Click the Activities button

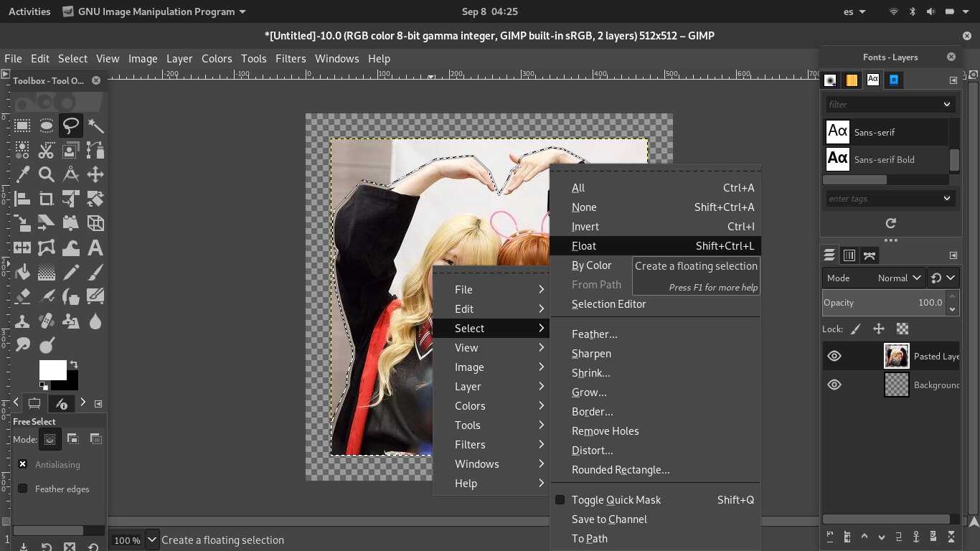29,11
